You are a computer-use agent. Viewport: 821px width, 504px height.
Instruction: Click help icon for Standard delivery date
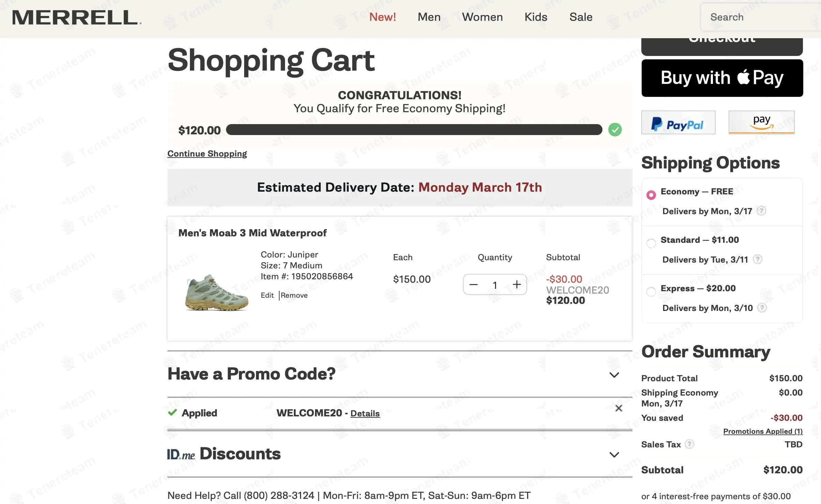pos(757,260)
